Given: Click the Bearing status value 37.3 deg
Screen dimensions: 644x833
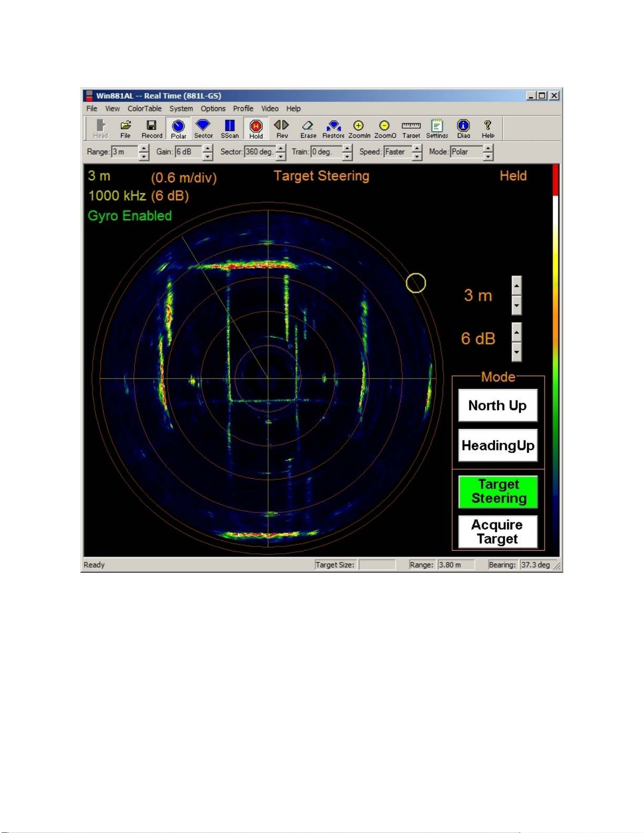Looking at the screenshot, I should click(x=535, y=565).
